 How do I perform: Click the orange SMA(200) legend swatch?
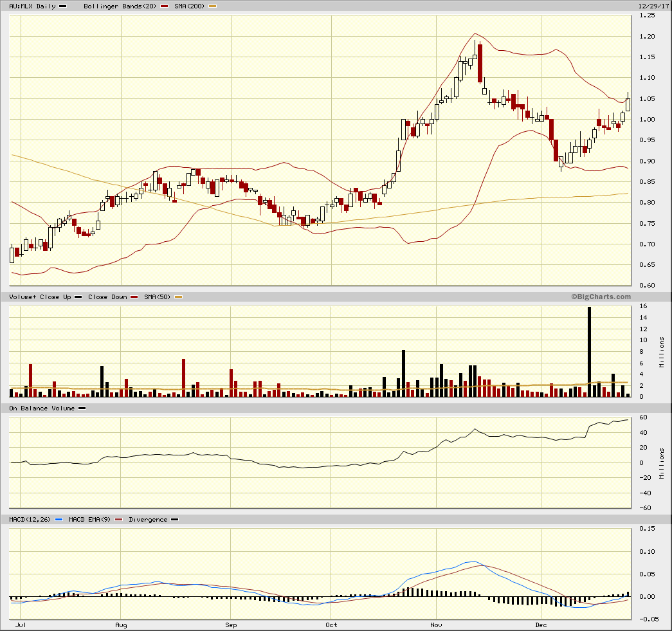pos(213,6)
